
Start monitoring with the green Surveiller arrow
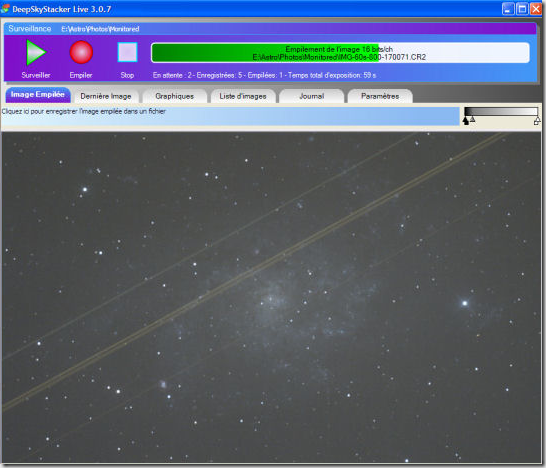tap(36, 52)
